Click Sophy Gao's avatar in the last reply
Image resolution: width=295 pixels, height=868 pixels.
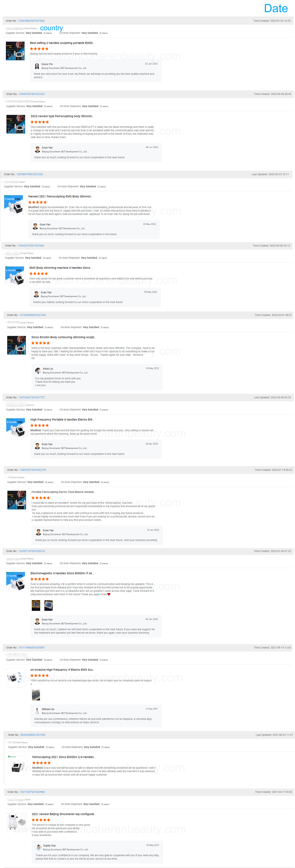[39, 847]
